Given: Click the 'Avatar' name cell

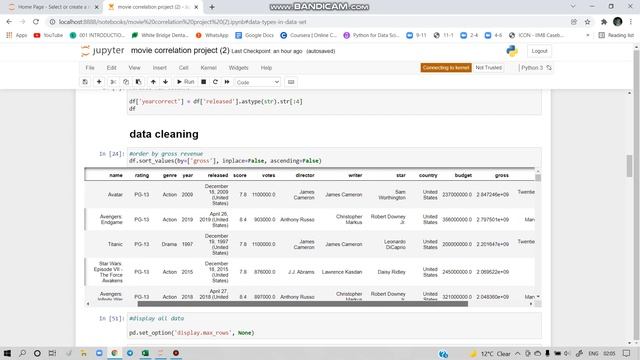Looking at the screenshot, I should [x=115, y=195].
